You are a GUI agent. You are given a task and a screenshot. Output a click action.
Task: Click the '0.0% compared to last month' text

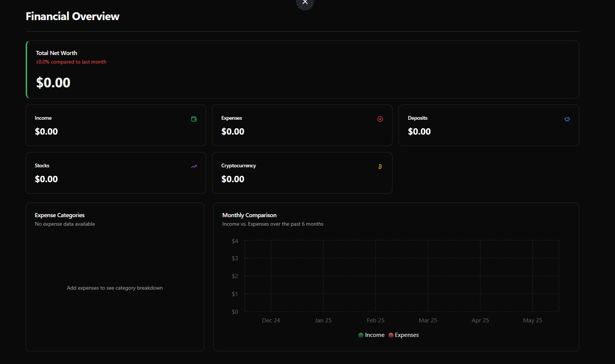[72, 62]
